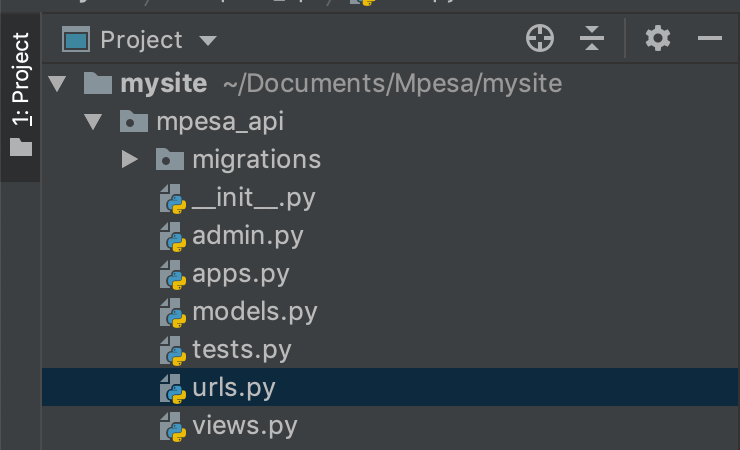Select the views.py file name

click(x=245, y=426)
